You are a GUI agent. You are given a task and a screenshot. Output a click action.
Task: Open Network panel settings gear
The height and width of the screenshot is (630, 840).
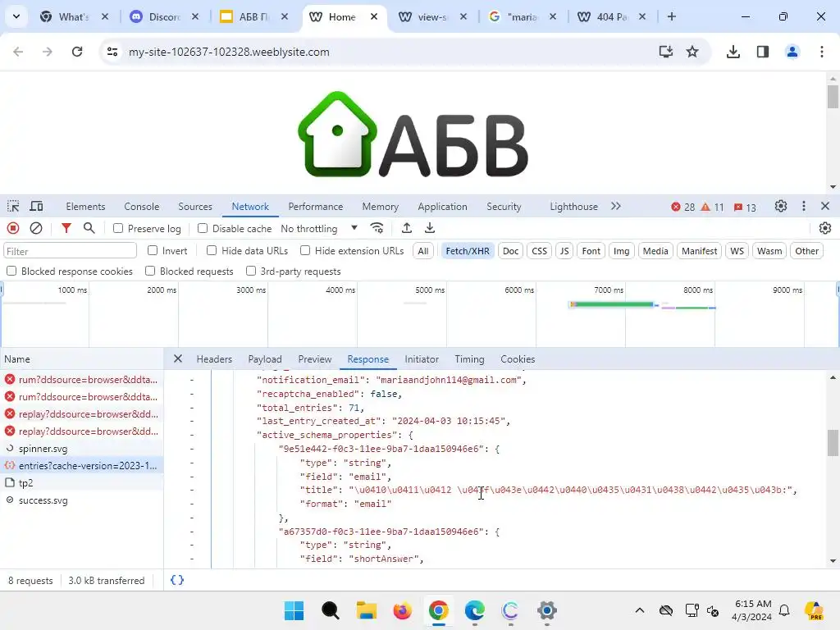pos(825,229)
